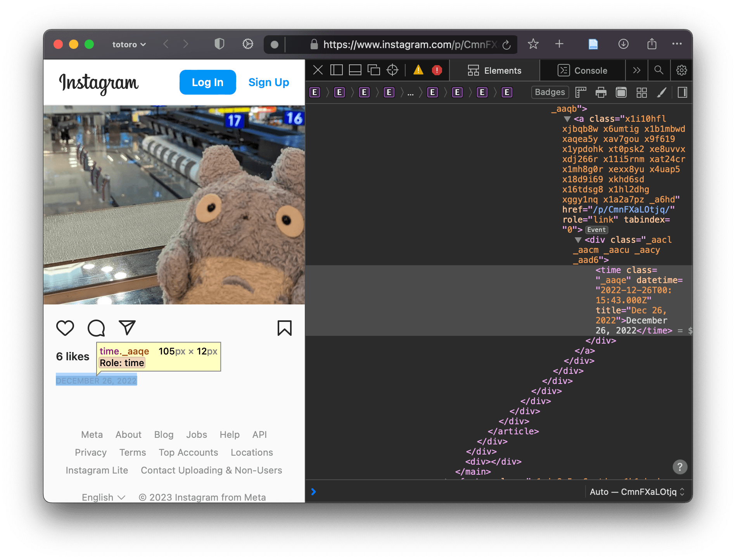Select the closing article tag row
Image resolution: width=736 pixels, height=560 pixels.
point(513,431)
